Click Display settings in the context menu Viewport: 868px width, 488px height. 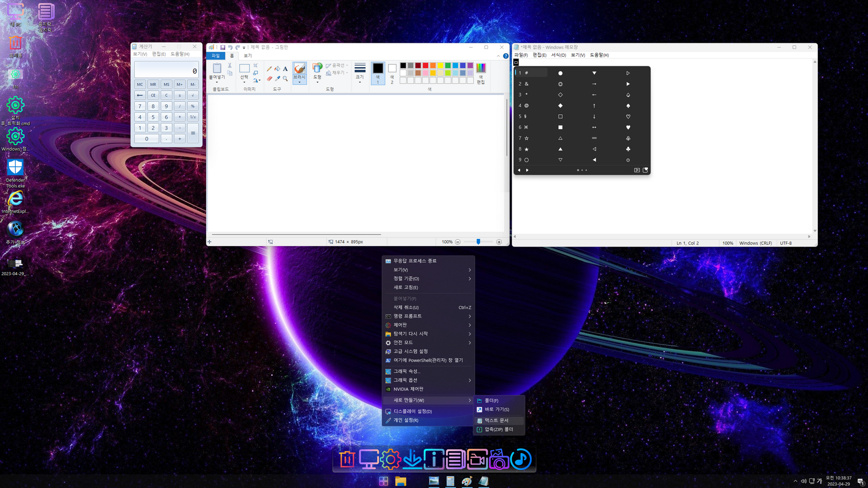[x=428, y=411]
